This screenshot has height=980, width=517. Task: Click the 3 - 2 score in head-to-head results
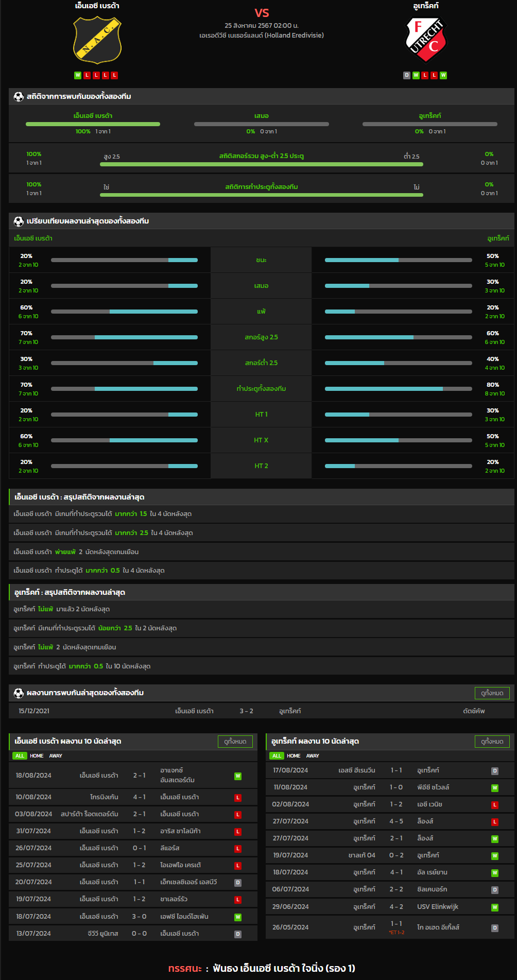click(x=246, y=711)
